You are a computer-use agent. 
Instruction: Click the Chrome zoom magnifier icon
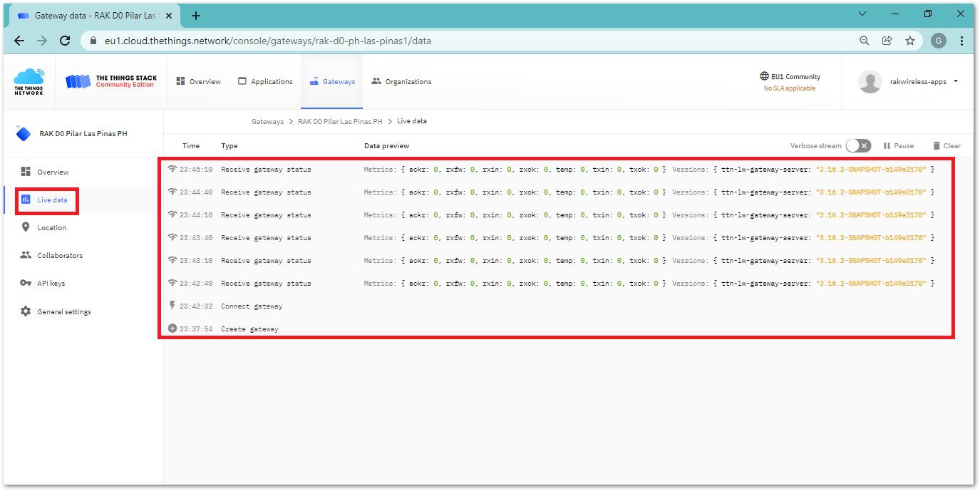click(864, 41)
